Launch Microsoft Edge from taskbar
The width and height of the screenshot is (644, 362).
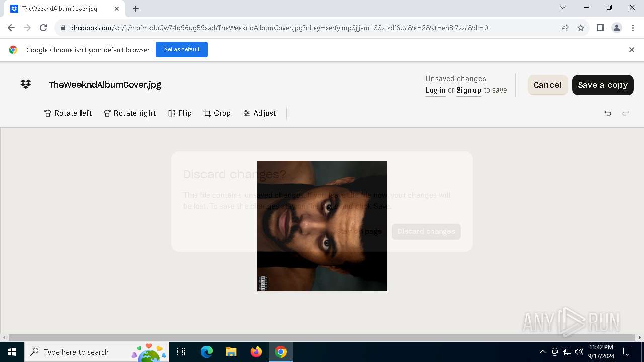(x=207, y=352)
